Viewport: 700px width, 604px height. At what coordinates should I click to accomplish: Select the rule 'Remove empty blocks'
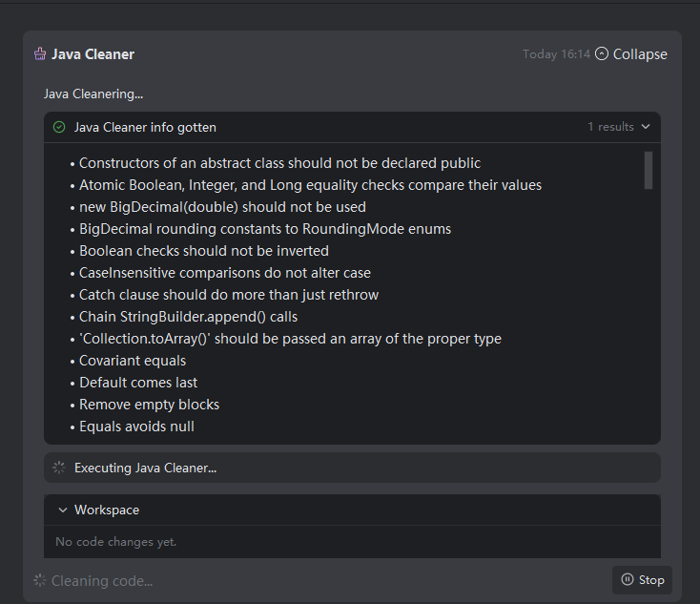pyautogui.click(x=149, y=405)
